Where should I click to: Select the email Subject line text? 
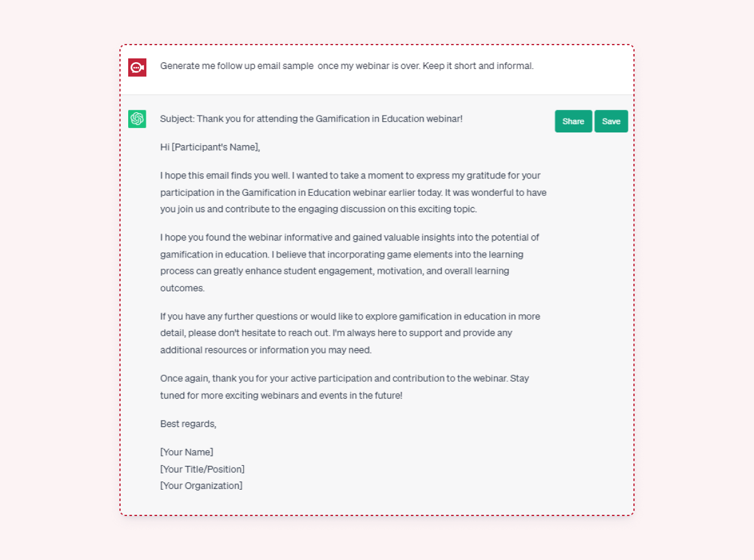311,119
